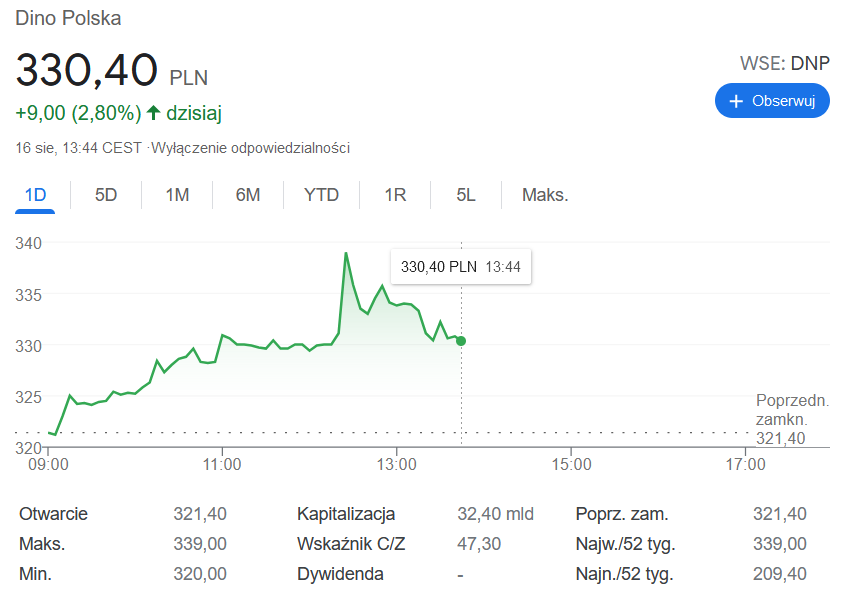Click the 340 price axis label
Viewport: 851px width, 594px height.
pos(28,243)
